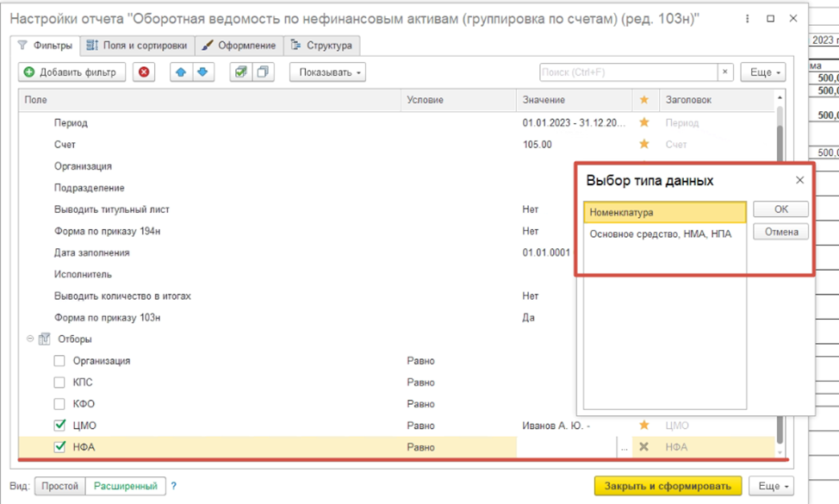
Task: Click Значение column header
Action: (575, 100)
